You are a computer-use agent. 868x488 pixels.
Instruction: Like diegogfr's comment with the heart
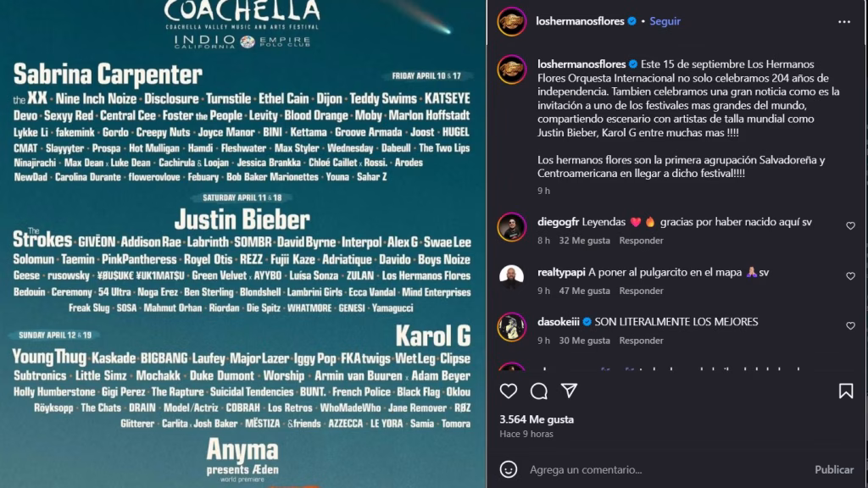(850, 225)
